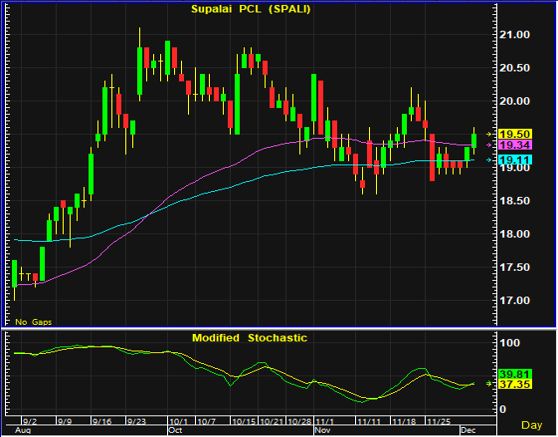Select the magenta 19.34 moving average label
The height and width of the screenshot is (437, 558).
(515, 145)
